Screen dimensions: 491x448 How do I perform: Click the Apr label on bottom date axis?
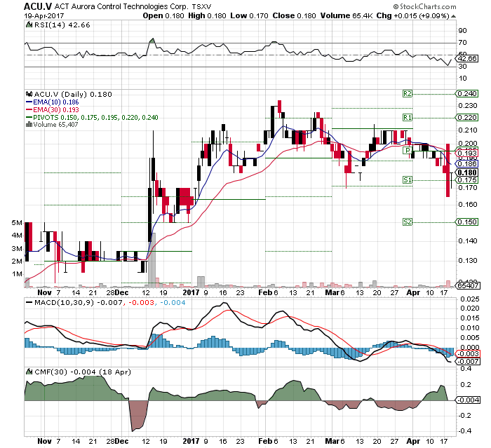[413, 441]
